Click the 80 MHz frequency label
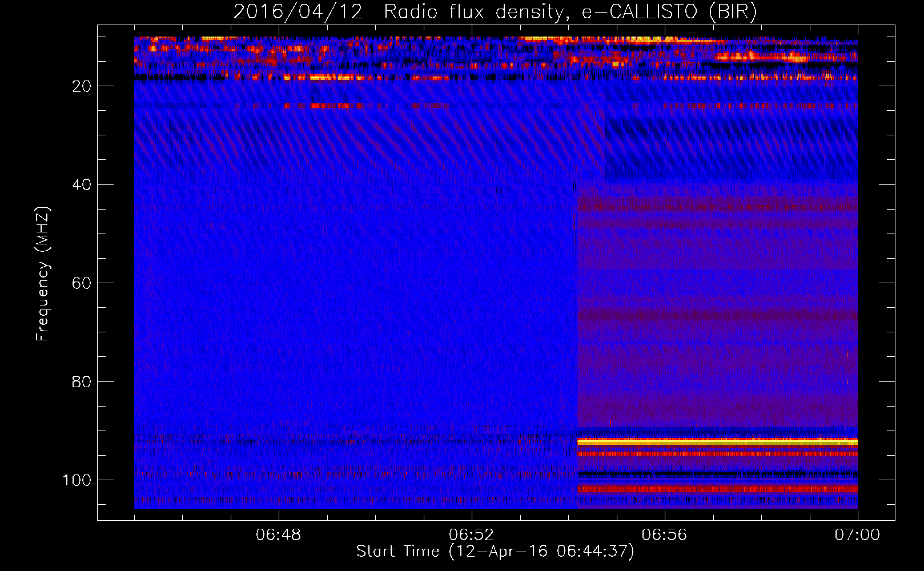 [x=82, y=382]
